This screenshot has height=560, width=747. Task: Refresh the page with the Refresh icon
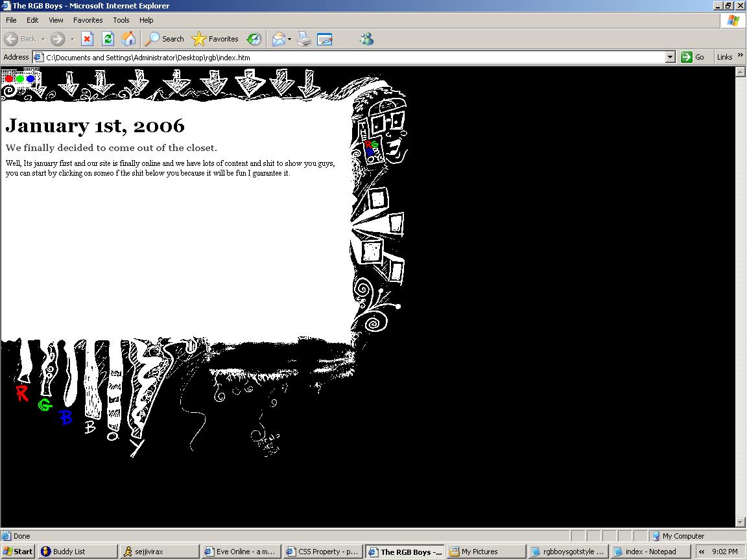click(x=108, y=39)
